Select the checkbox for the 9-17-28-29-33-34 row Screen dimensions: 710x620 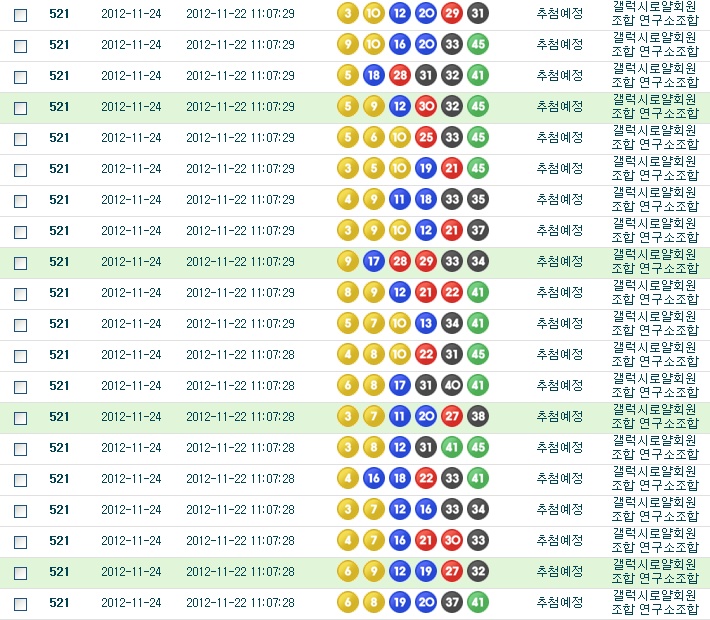20,263
